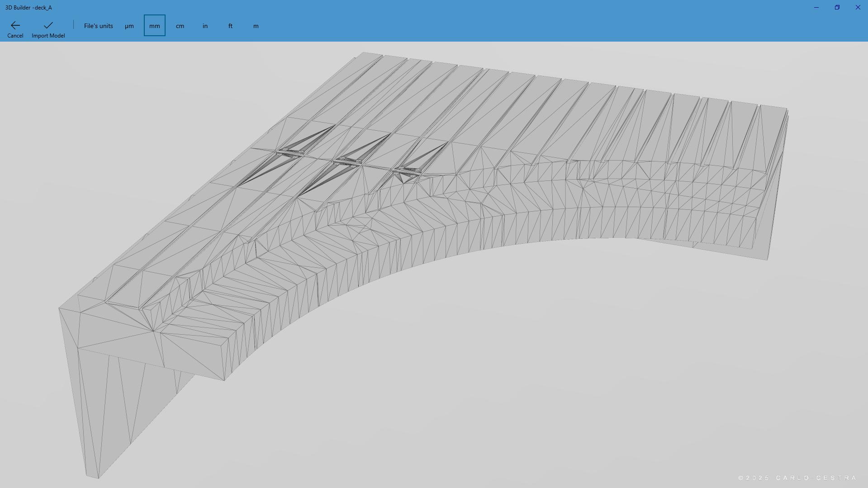Switch file units to cm
The height and width of the screenshot is (488, 868).
tap(180, 26)
